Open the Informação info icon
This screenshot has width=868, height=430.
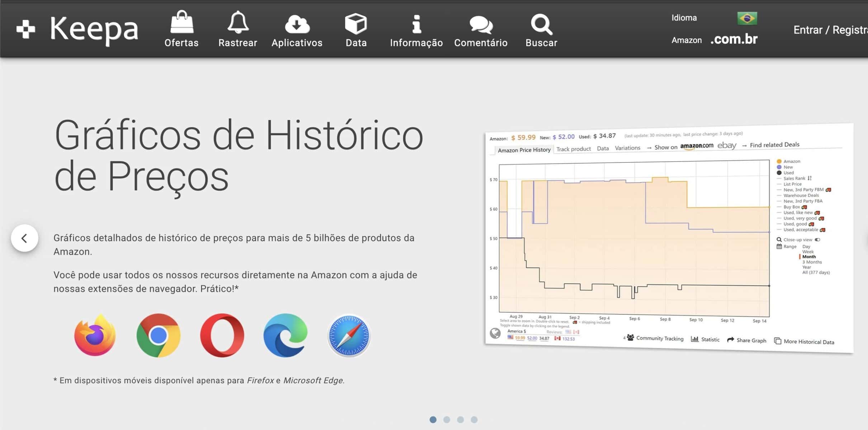click(416, 24)
